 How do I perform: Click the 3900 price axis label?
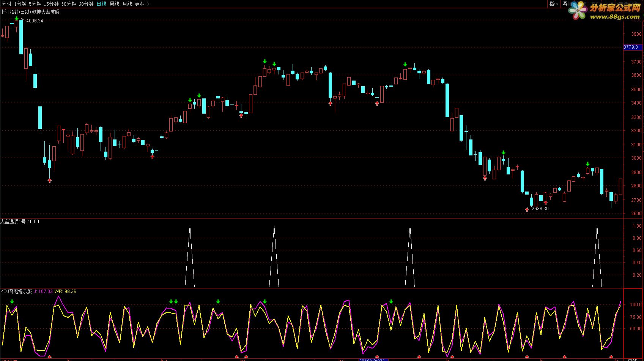coord(636,34)
